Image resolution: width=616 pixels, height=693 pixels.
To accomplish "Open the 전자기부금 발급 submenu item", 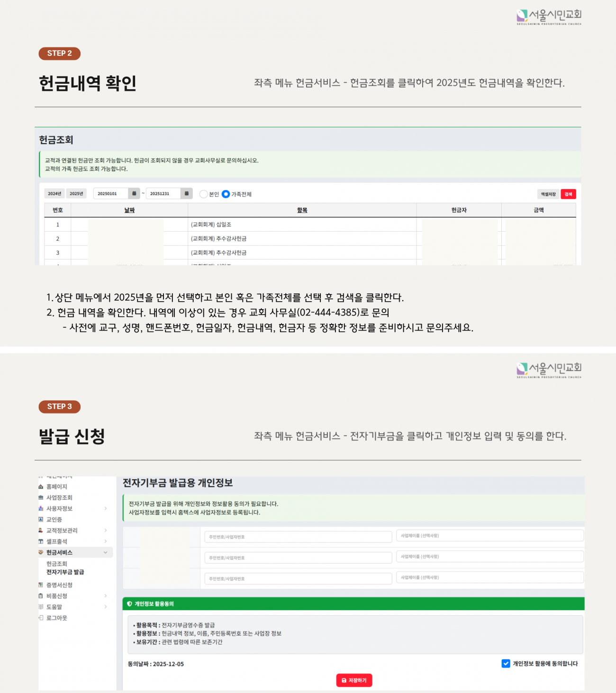I will pos(65,572).
